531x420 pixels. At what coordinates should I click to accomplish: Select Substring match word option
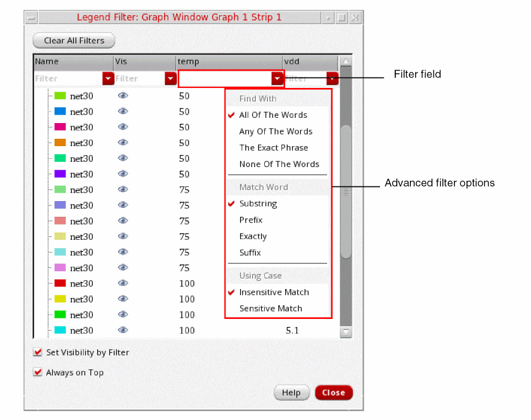click(258, 203)
